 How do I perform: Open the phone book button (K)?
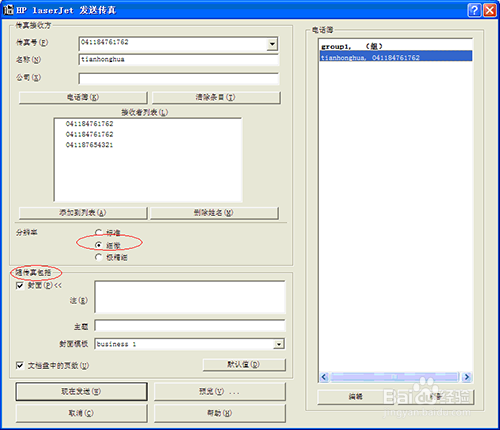coord(83,97)
